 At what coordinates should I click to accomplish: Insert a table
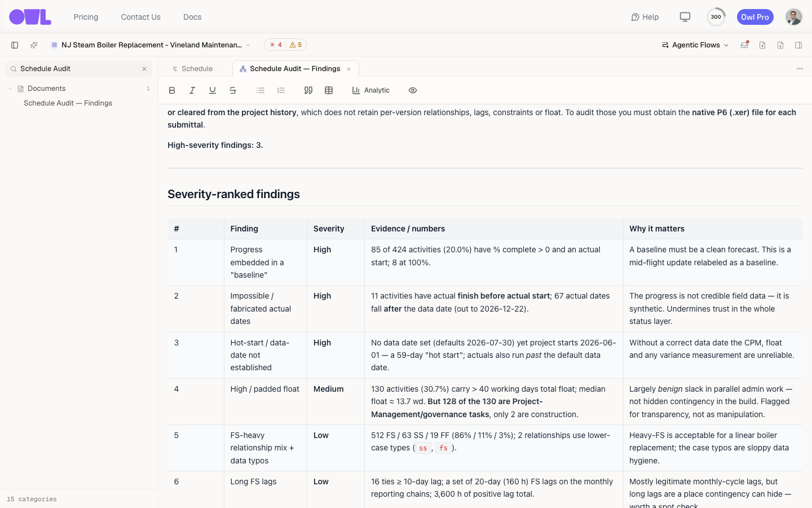[329, 90]
